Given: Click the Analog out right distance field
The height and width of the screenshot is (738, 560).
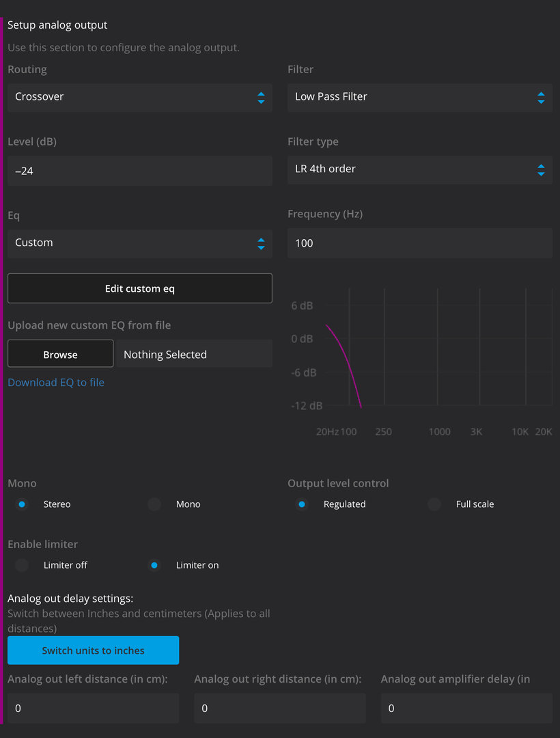Looking at the screenshot, I should (280, 708).
